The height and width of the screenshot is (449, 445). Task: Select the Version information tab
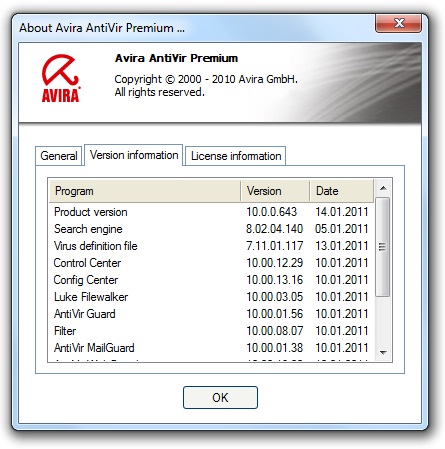134,155
